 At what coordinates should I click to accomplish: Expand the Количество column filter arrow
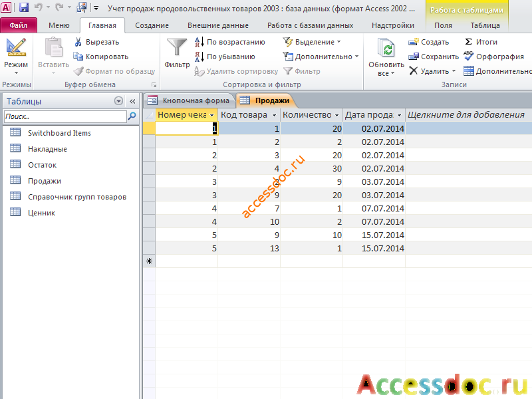[336, 115]
